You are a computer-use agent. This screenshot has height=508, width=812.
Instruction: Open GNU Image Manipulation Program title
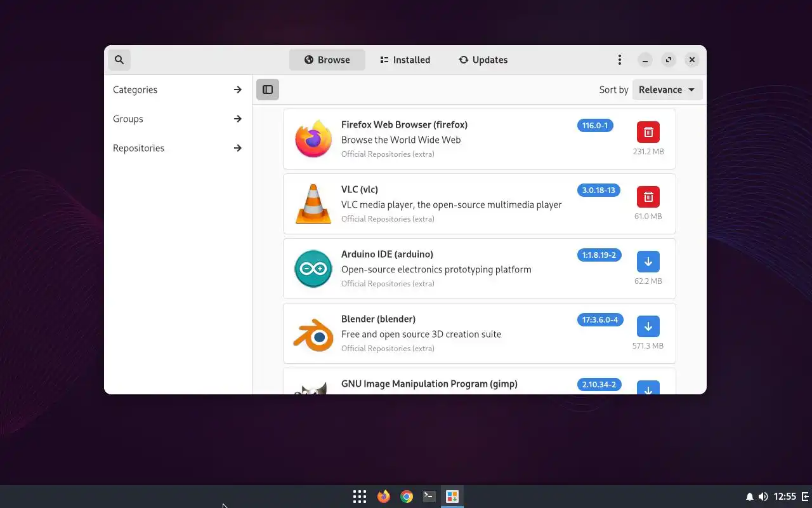429,384
